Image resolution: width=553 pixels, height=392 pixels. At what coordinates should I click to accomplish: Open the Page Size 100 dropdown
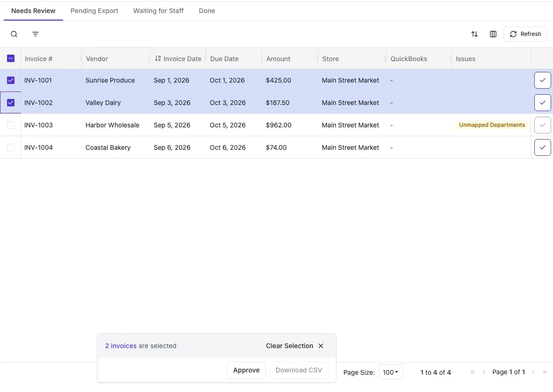pyautogui.click(x=391, y=372)
